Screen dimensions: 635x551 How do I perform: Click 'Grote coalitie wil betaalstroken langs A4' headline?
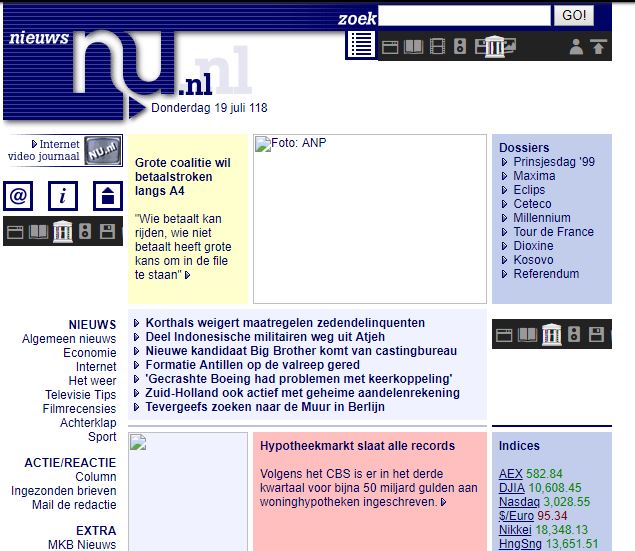tap(183, 177)
